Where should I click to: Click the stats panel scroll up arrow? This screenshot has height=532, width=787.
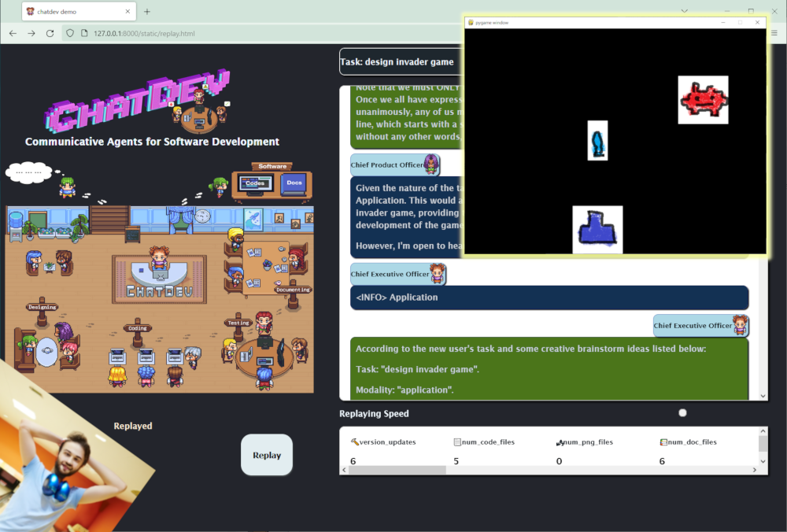(763, 431)
